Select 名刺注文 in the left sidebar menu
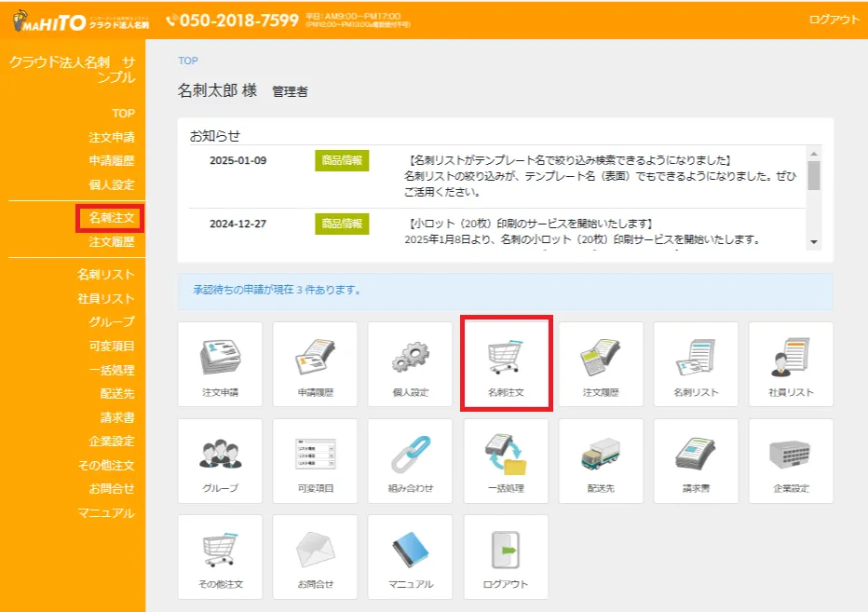The image size is (868, 612). (110, 219)
